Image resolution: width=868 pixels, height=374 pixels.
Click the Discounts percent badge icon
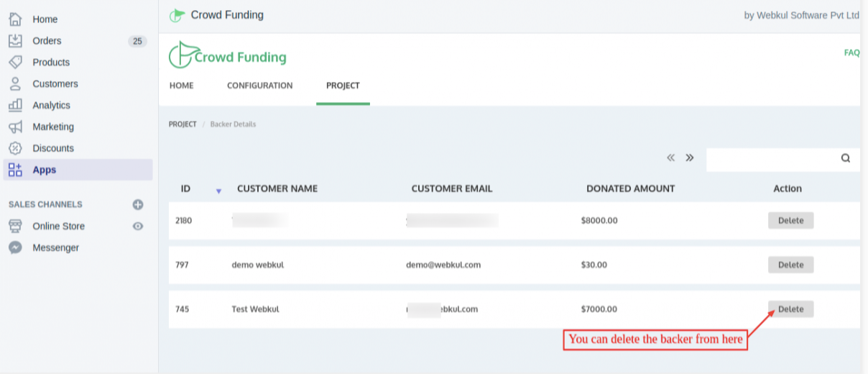coord(15,148)
